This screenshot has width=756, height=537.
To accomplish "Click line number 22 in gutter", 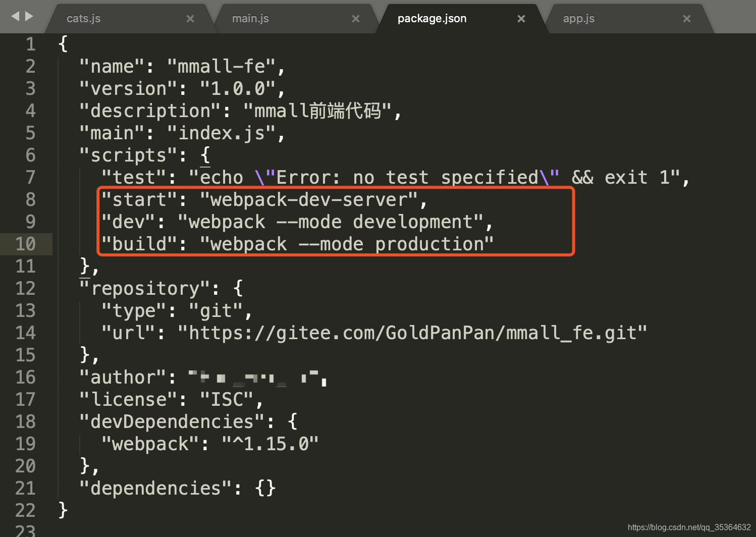I will [x=26, y=510].
